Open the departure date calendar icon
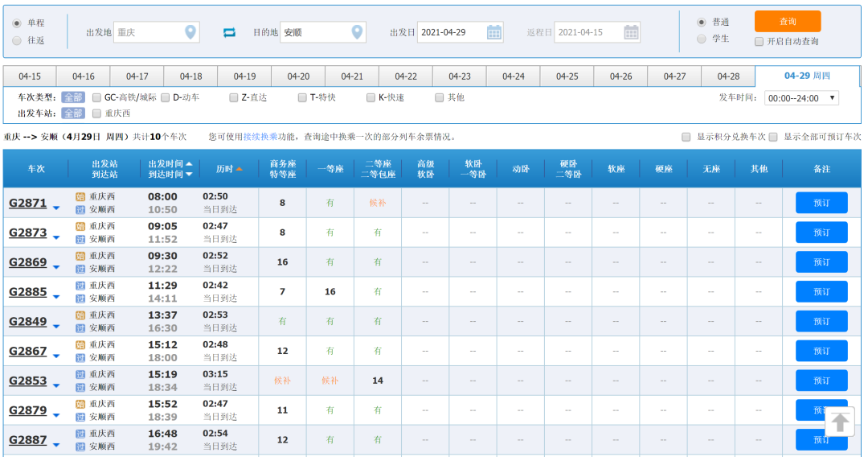The height and width of the screenshot is (457, 868). 494,32
